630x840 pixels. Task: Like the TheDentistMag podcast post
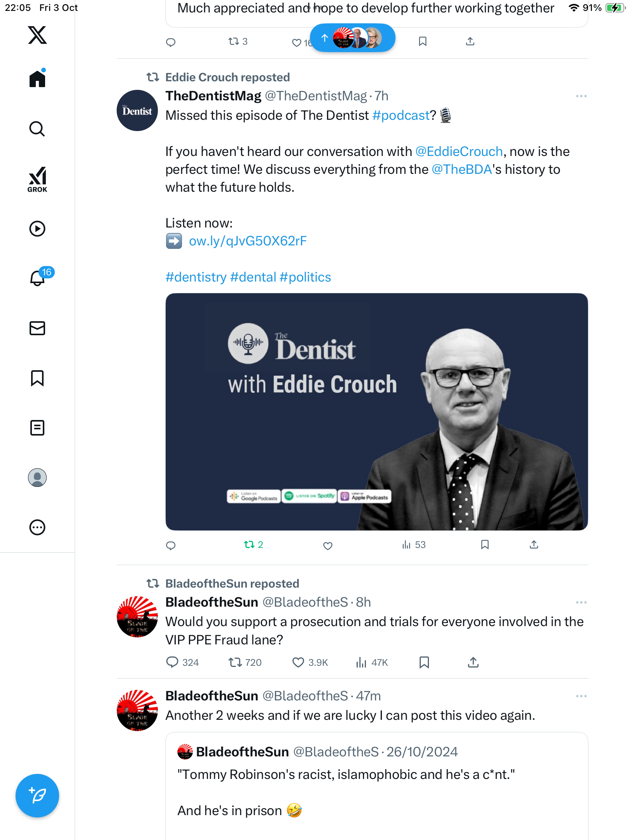(x=328, y=546)
